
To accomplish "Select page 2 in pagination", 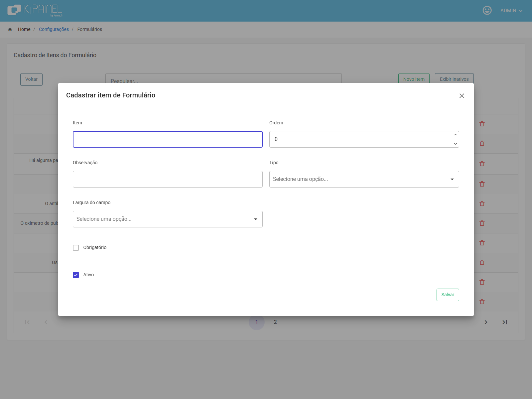I will 275,322.
